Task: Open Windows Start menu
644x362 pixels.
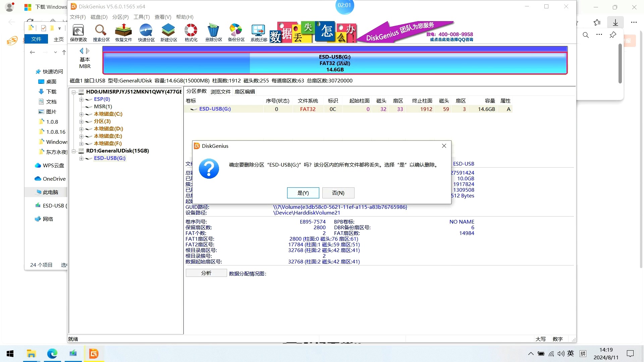Action: [x=10, y=354]
